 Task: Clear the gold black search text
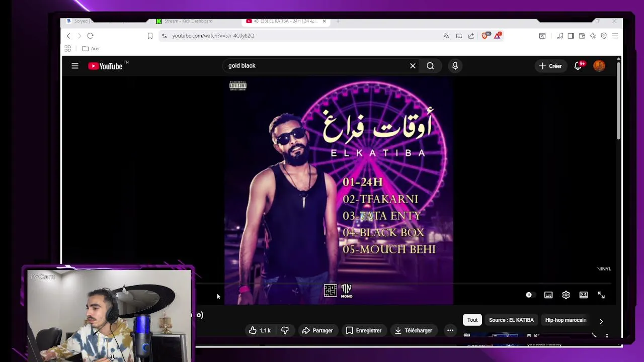tap(413, 66)
